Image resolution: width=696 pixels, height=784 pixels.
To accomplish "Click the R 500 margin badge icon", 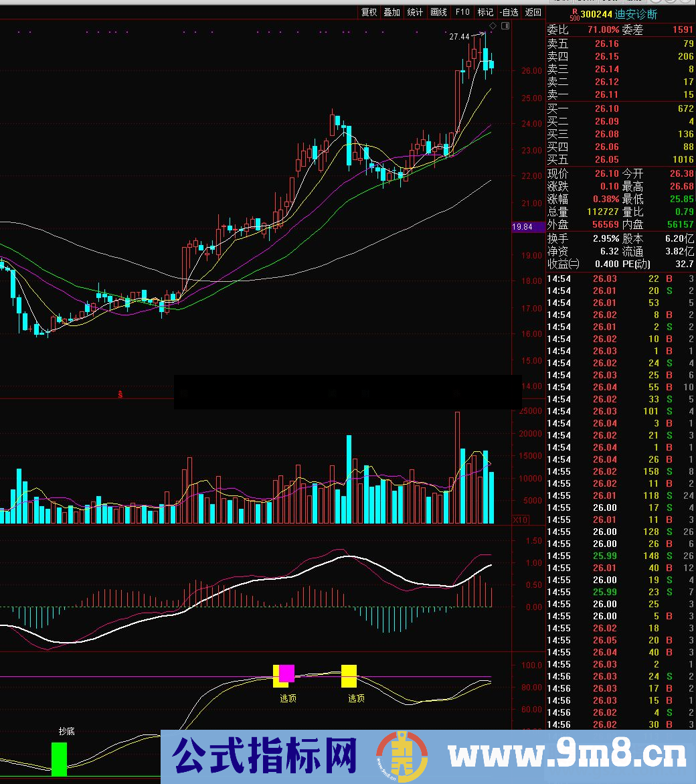I will pos(574,14).
